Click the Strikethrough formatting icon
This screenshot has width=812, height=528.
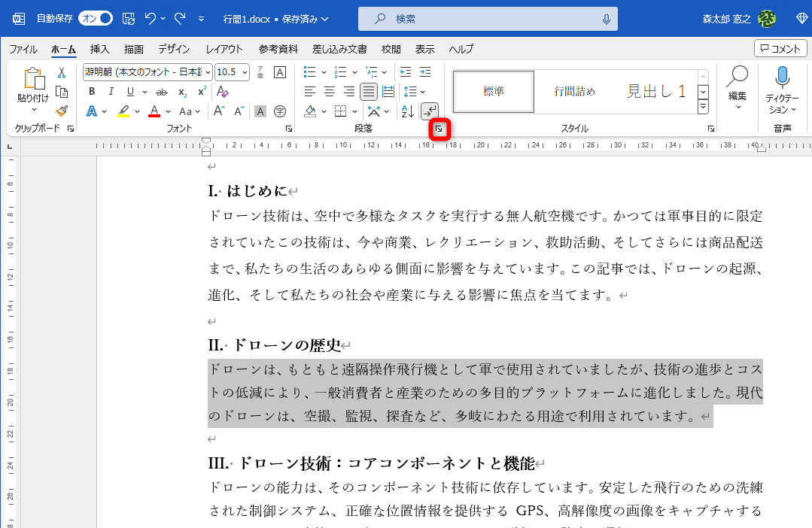tap(162, 92)
